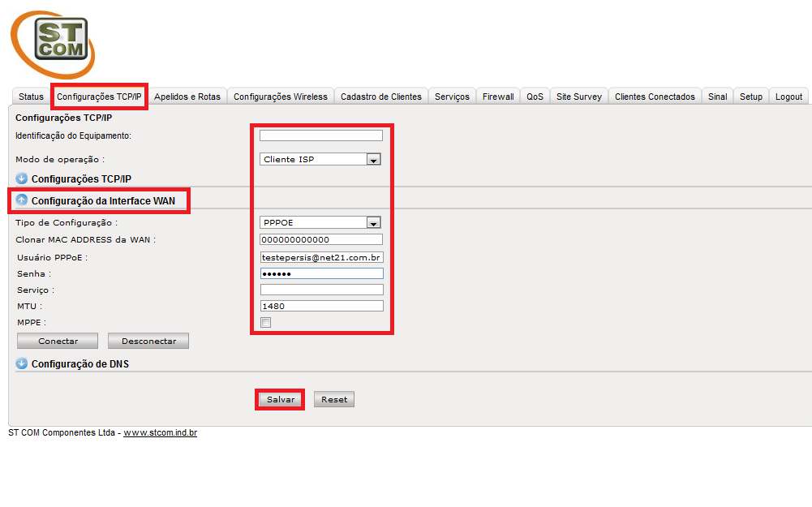
Task: Switch to the Status tab
Action: (x=31, y=97)
